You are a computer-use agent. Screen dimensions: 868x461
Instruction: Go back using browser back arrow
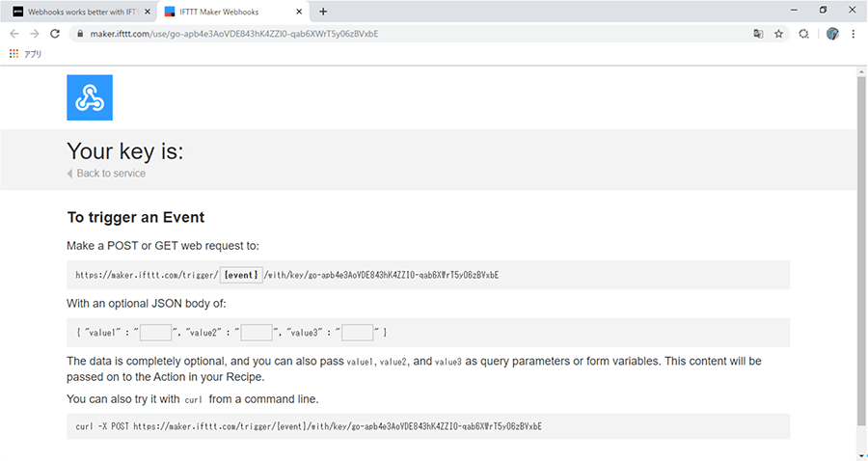pos(14,34)
